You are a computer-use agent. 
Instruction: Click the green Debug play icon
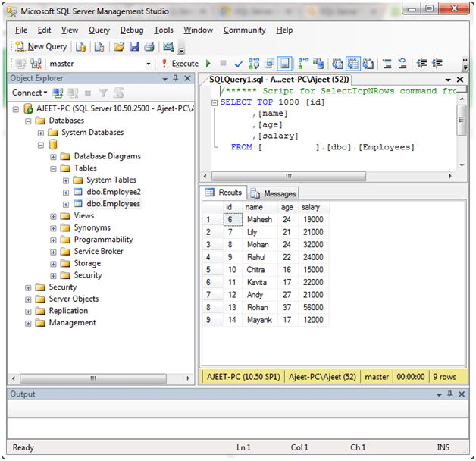coord(208,64)
